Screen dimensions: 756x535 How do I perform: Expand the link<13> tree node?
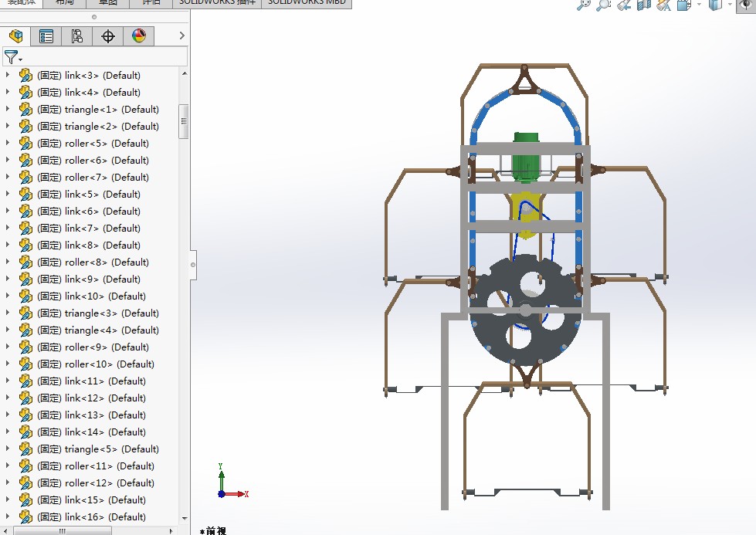click(x=8, y=414)
